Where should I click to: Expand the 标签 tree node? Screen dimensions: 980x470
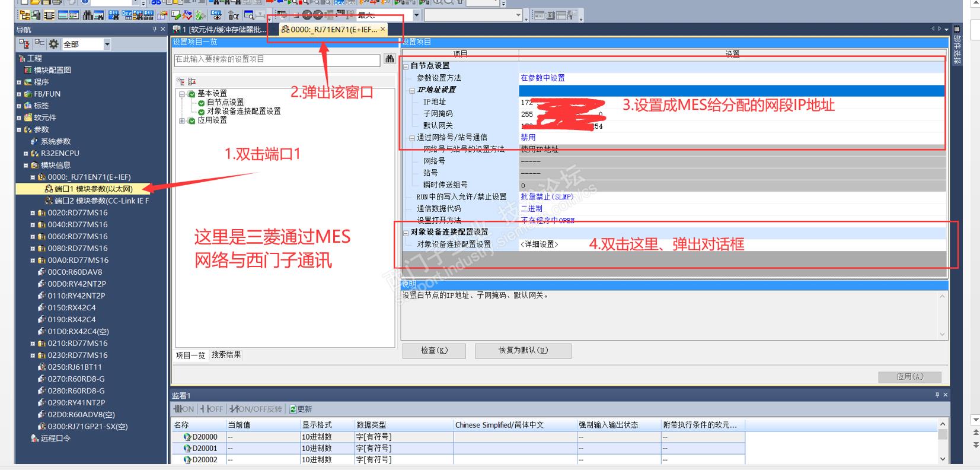click(19, 106)
